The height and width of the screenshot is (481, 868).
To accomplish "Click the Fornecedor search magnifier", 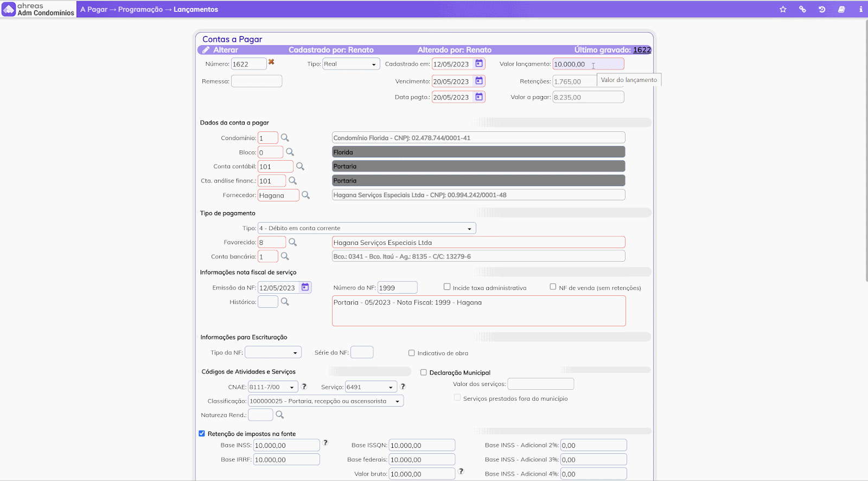I will (x=306, y=195).
